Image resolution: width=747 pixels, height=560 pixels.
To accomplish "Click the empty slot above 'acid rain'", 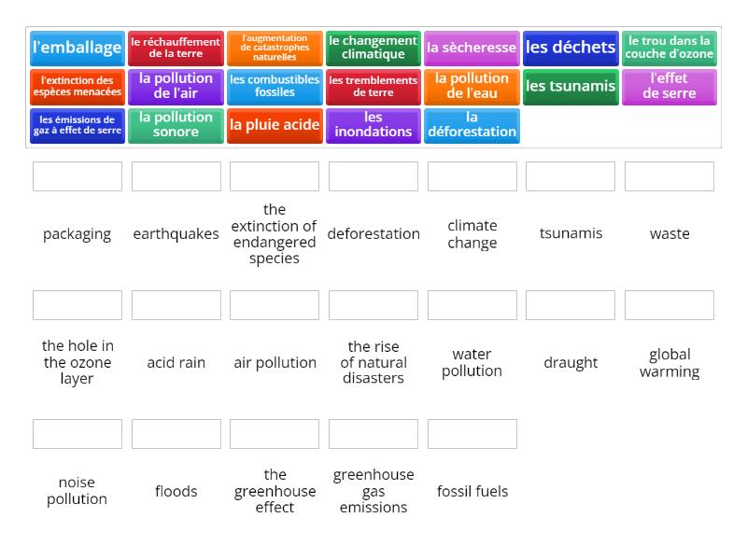I will 176,305.
